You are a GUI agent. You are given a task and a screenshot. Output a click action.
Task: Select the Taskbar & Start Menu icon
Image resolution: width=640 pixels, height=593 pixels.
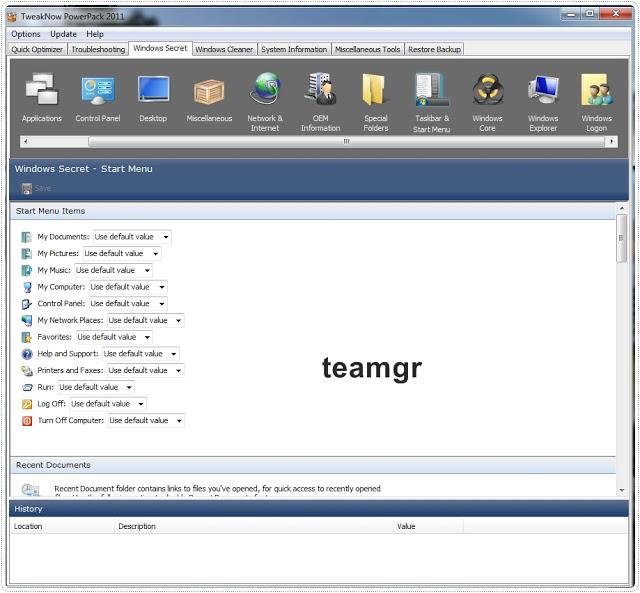[x=431, y=89]
